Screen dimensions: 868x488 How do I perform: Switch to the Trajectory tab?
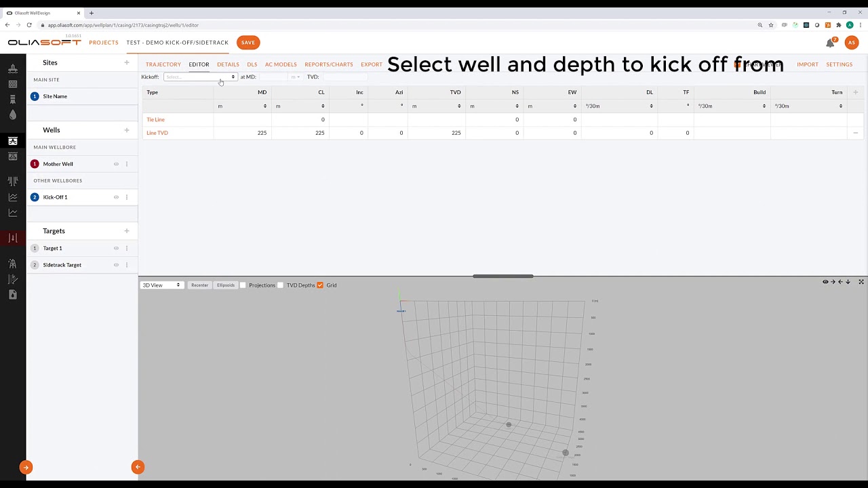click(x=163, y=64)
